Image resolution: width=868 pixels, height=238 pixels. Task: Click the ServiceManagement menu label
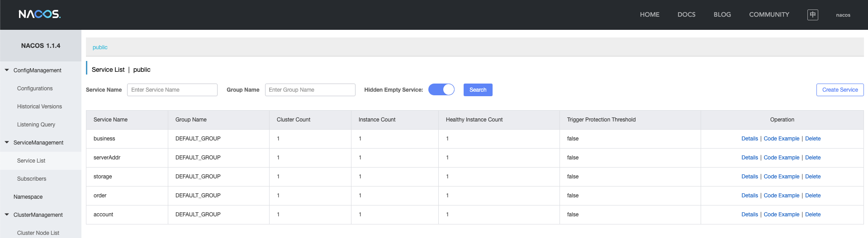38,143
